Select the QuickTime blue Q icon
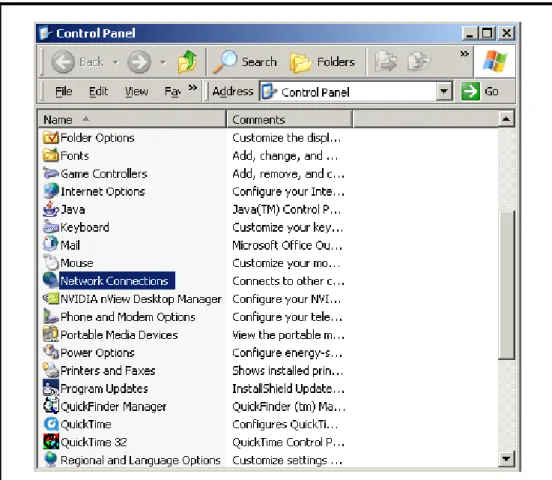Image resolution: width=552 pixels, height=480 pixels. 51,424
